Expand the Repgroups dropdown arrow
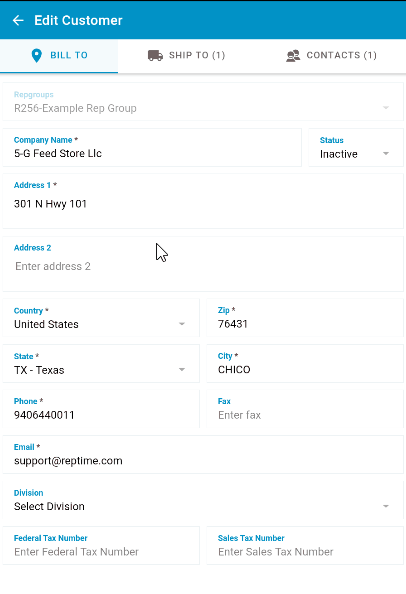The height and width of the screenshot is (594, 406). click(x=386, y=108)
